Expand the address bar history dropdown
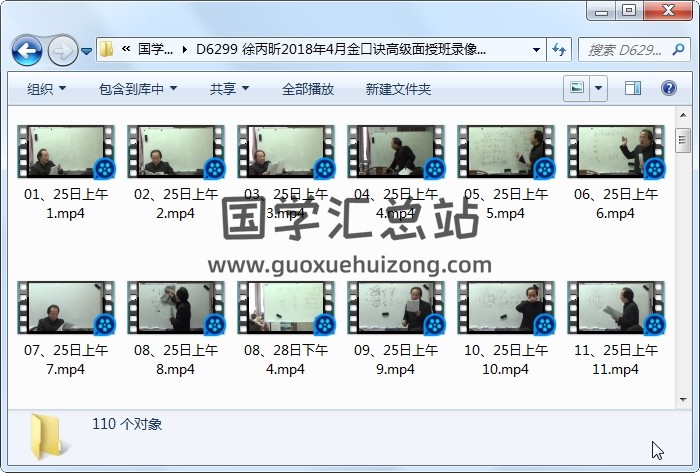The image size is (700, 473). coord(537,50)
